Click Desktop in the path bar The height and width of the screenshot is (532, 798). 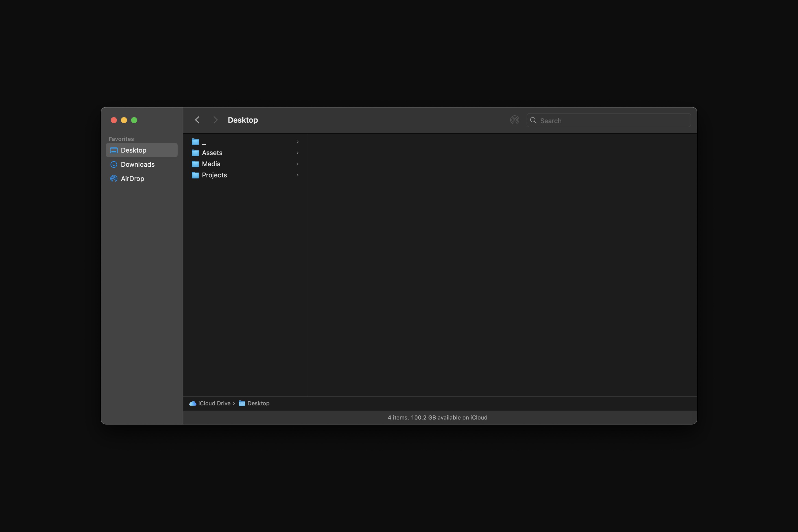click(258, 403)
